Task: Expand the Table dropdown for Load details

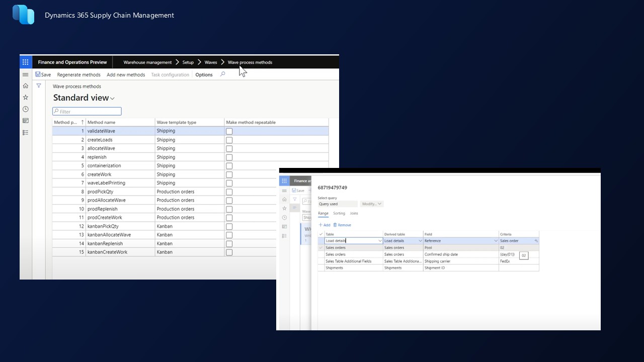Action: (380, 241)
